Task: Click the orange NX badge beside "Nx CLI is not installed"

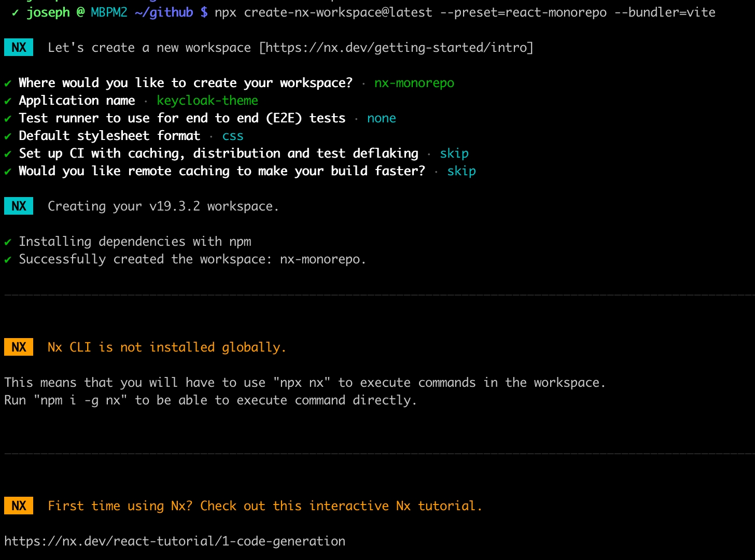Action: (19, 347)
